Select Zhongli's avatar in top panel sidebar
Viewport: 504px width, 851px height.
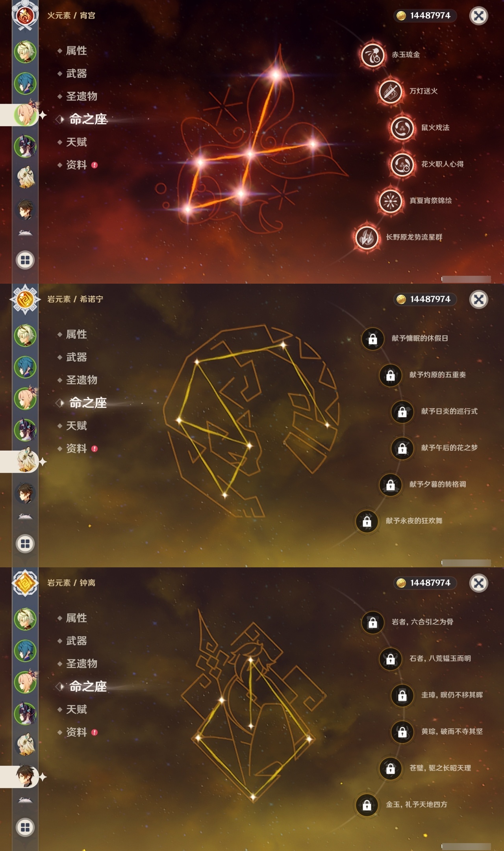point(25,209)
